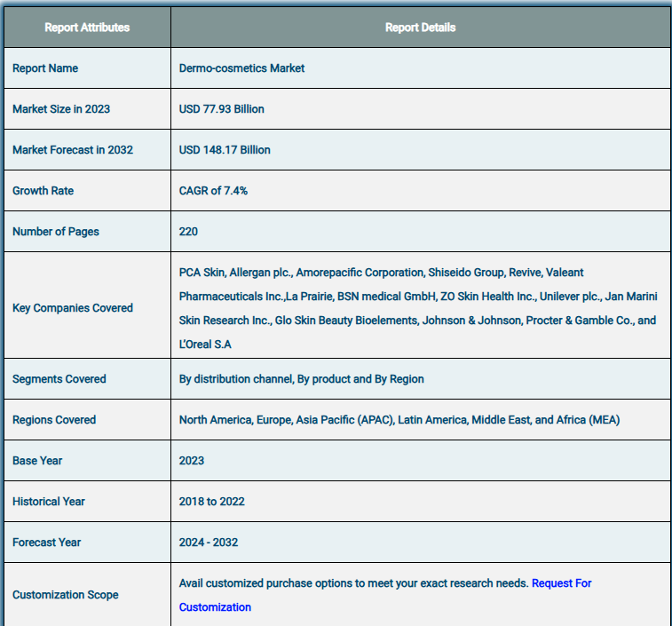Click the Base Year label
The height and width of the screenshot is (626, 672).
(x=37, y=461)
